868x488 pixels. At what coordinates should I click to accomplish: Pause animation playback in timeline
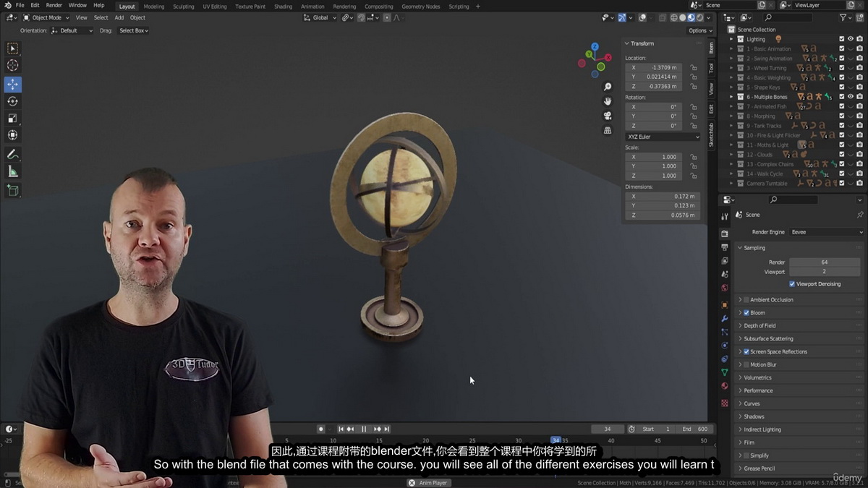(363, 429)
